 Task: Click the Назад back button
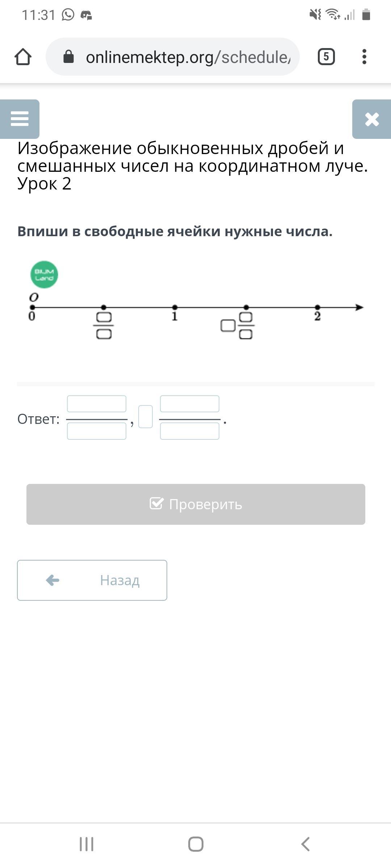(92, 580)
